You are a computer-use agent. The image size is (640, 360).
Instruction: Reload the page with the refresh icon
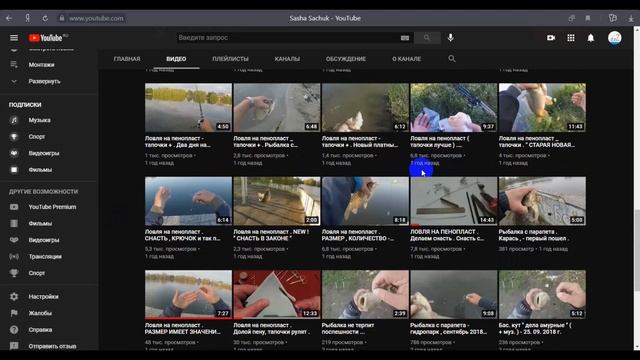[x=45, y=18]
